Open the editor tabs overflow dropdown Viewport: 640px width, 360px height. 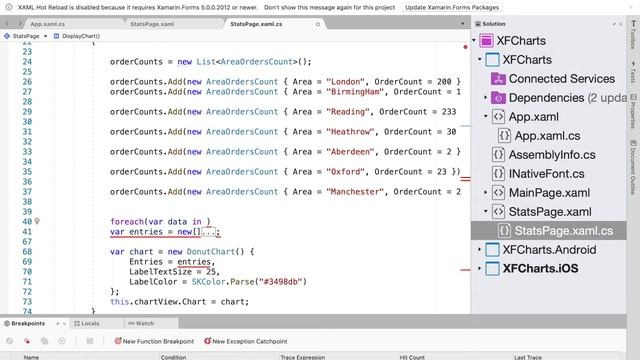(x=462, y=24)
